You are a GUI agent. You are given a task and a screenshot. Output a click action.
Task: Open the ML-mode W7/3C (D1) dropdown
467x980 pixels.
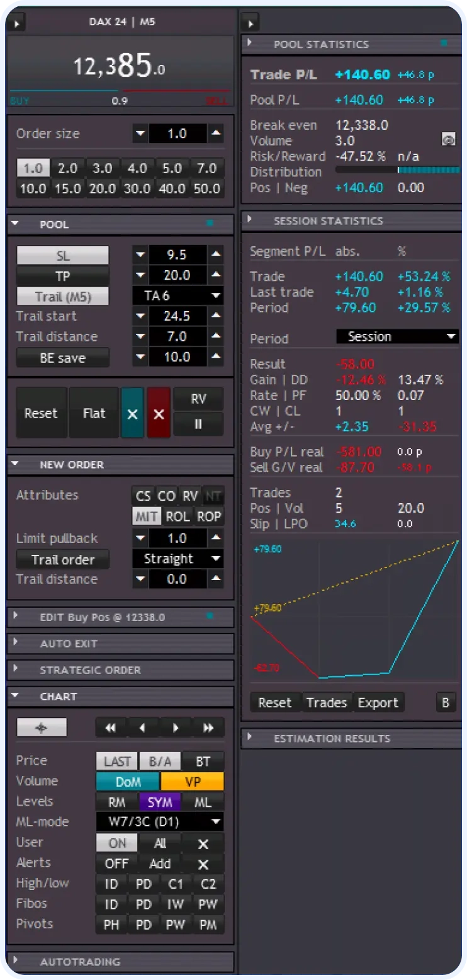(160, 822)
